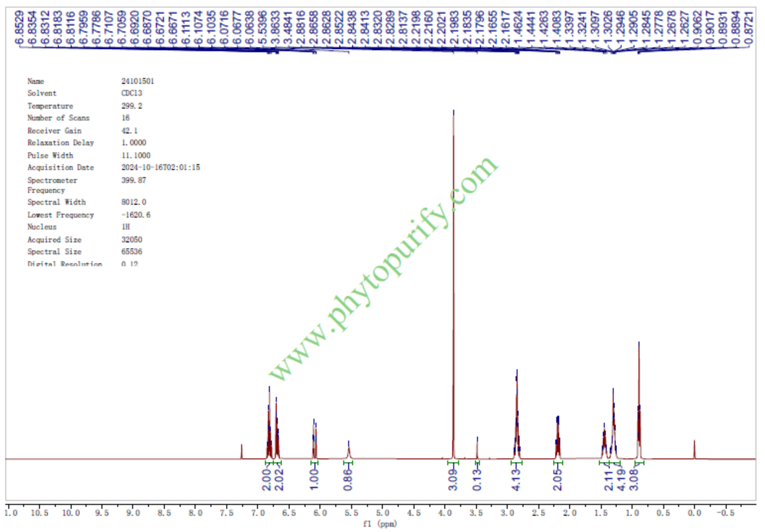Image resolution: width=765 pixels, height=532 pixels.
Task: Select the 4.13 integration label
Action: pos(517,480)
